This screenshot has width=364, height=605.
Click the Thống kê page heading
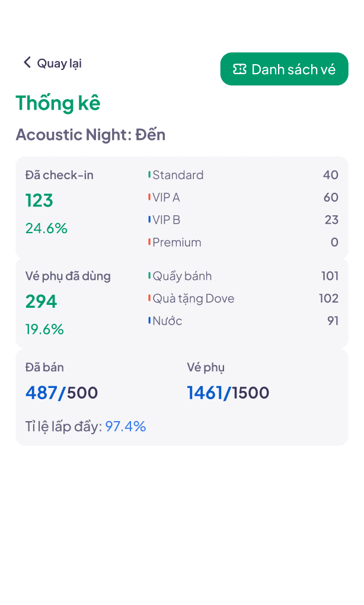pos(58,103)
